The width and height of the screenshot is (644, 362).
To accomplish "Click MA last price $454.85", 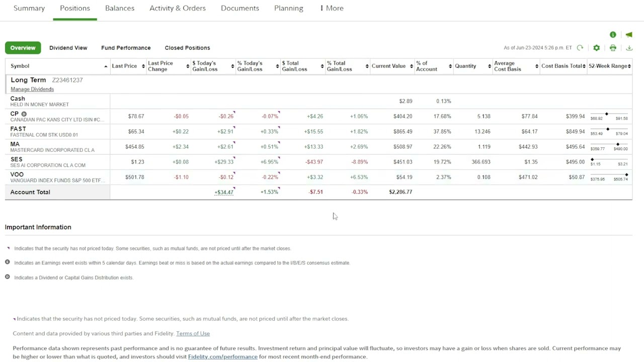I will click(x=134, y=147).
